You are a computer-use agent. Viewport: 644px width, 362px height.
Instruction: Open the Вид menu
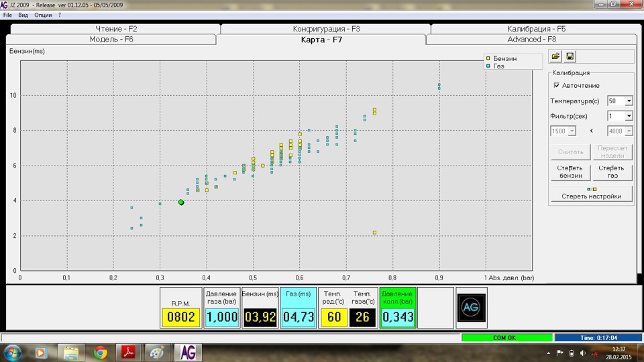(23, 15)
